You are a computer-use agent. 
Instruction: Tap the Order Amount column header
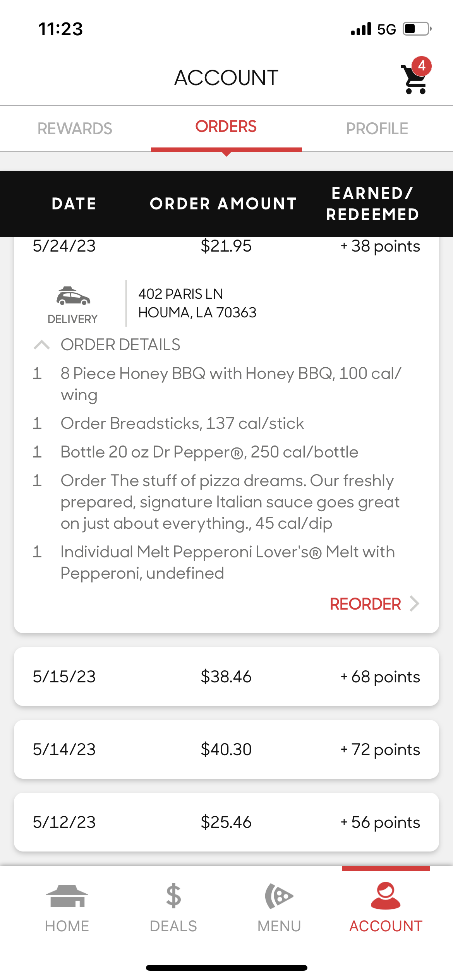coord(223,204)
